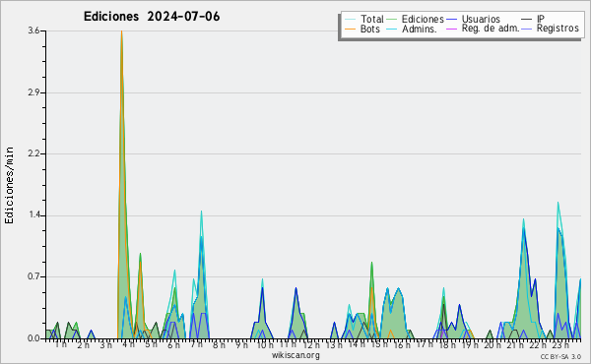
Task: Click the chart title 'Ediciones 2024-07-06'
Action: pyautogui.click(x=152, y=17)
